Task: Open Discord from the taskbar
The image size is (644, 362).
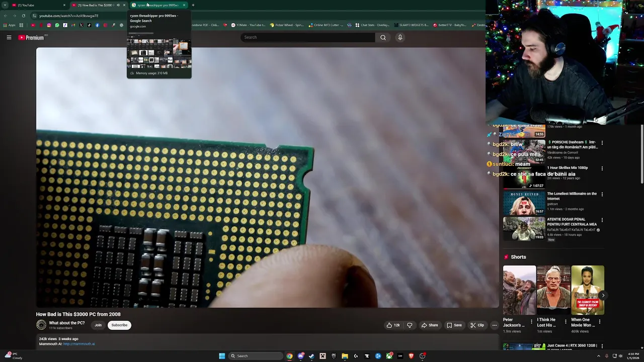Action: tap(300, 356)
